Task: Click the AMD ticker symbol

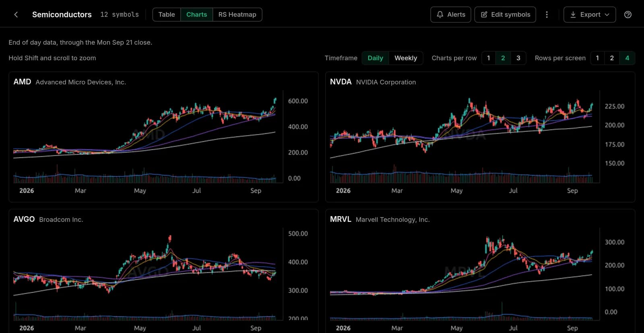Action: click(22, 82)
